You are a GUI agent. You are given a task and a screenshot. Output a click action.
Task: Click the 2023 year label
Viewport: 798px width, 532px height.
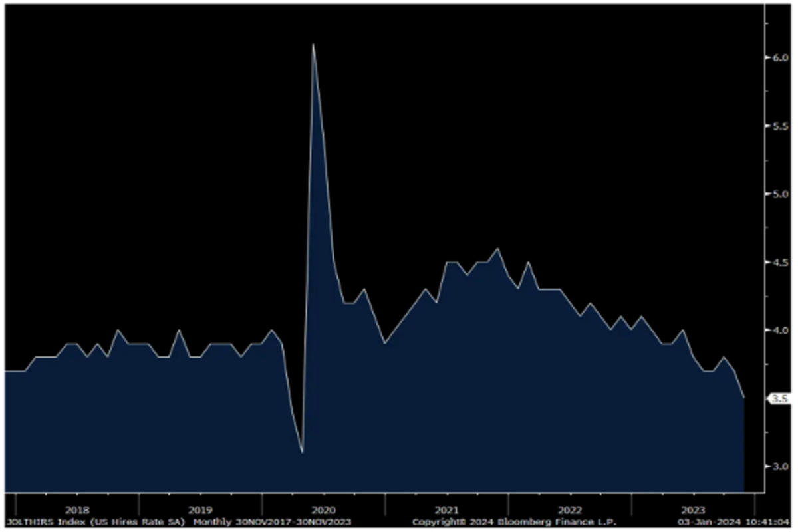tap(693, 510)
